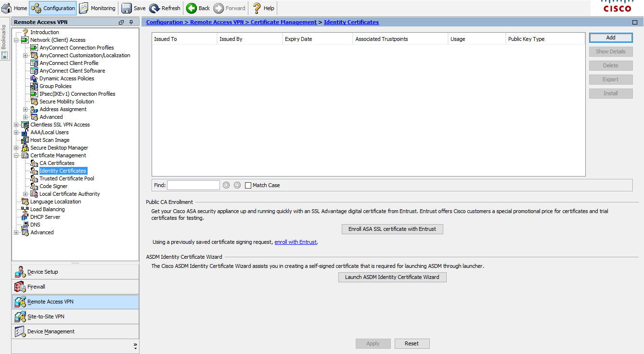This screenshot has width=644, height=354.
Task: Pin the Remote Access VPN panel
Action: point(131,22)
